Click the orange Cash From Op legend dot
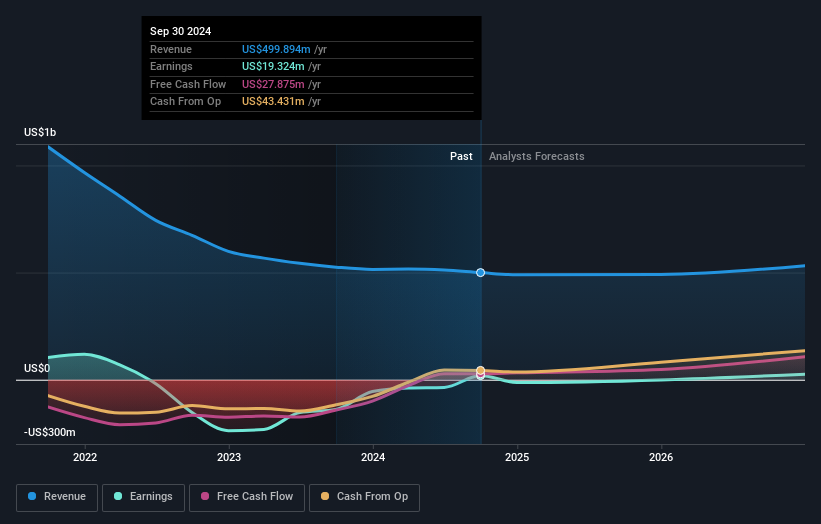Image resolution: width=821 pixels, height=524 pixels. [x=325, y=496]
